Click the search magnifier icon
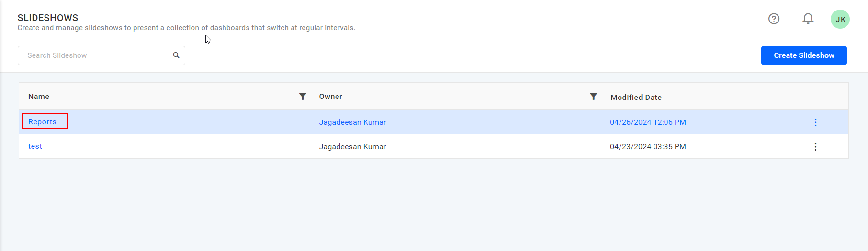Viewport: 868px width, 251px height. (x=176, y=55)
